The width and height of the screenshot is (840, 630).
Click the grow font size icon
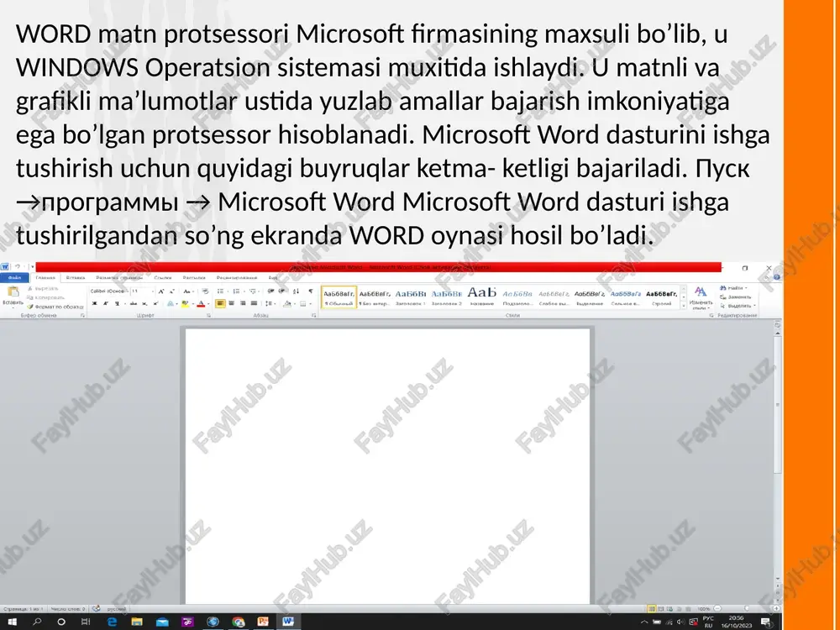(x=161, y=291)
